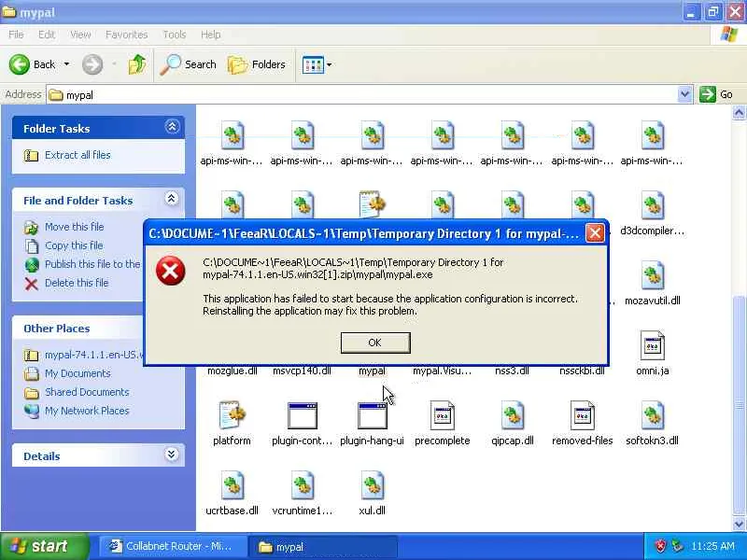Screen dimensions: 747x560
Task: Click the red security shield tray icon
Action: tap(660, 546)
